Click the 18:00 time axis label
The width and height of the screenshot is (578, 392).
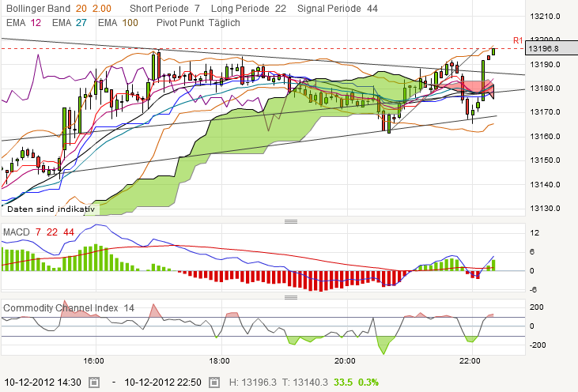click(219, 361)
